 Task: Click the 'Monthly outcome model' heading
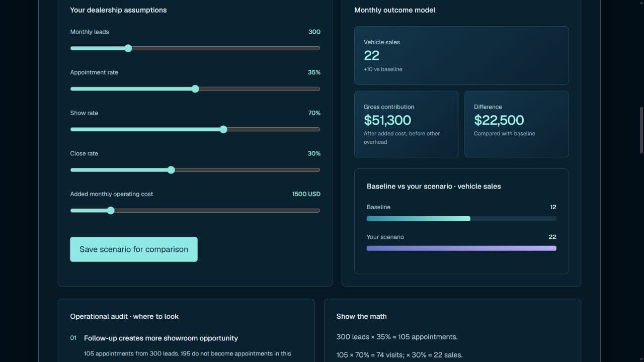tap(395, 10)
